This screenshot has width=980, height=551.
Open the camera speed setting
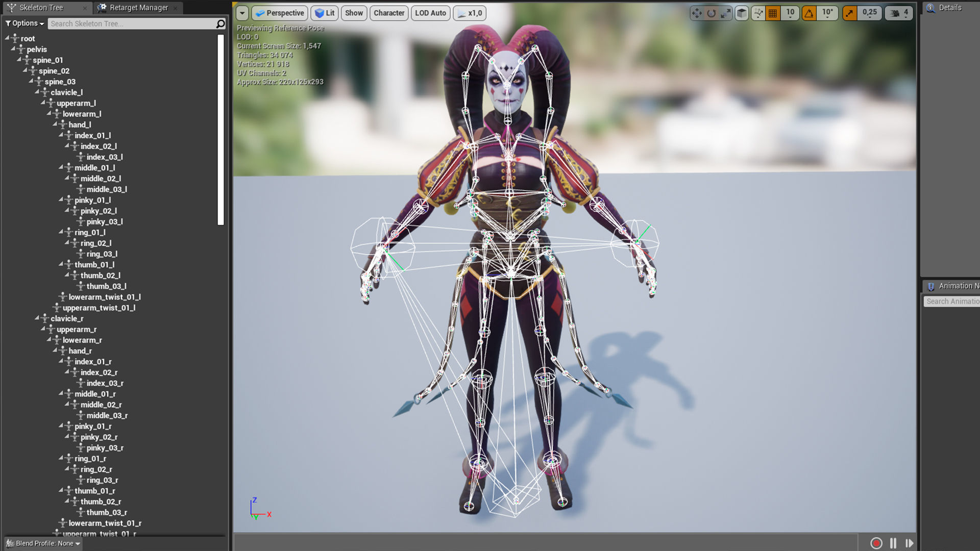899,13
